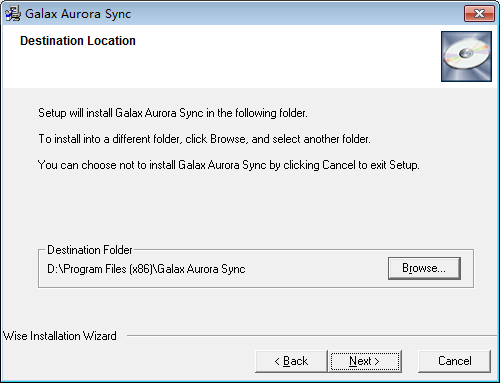Click the Destination Folder group label
The width and height of the screenshot is (500, 383).
pos(90,250)
